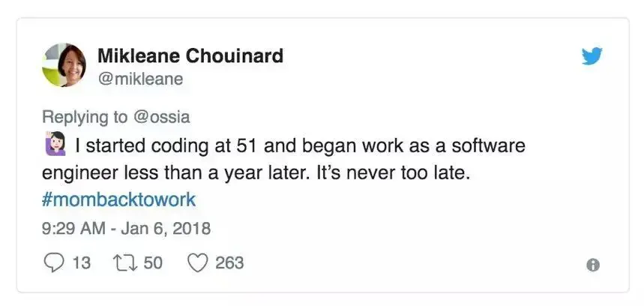Click the like count 263
The height and width of the screenshot is (306, 644).
click(229, 262)
